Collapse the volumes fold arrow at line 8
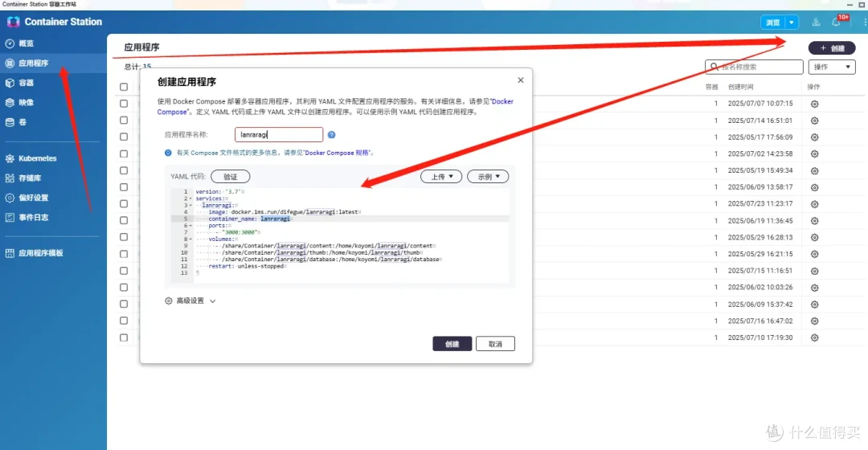Screen dimensions: 868x450 tap(191, 239)
